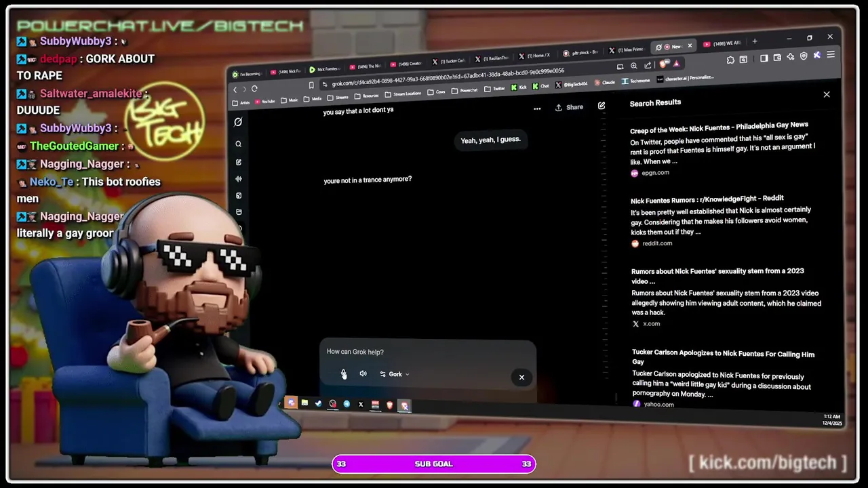Open the Music bookmarks folder

[x=289, y=100]
